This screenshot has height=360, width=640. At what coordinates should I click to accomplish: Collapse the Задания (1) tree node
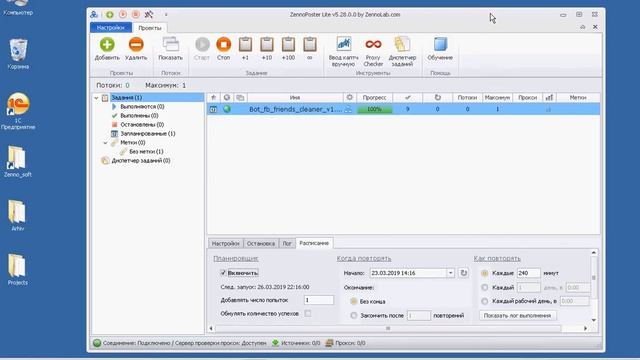pos(96,98)
